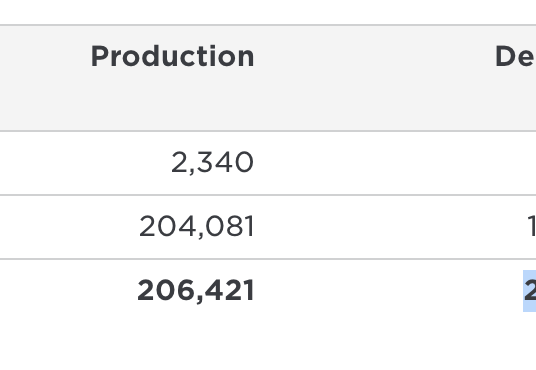The width and height of the screenshot is (536, 370).
Task: Click the empty space left of 2,340
Action: pos(82,163)
